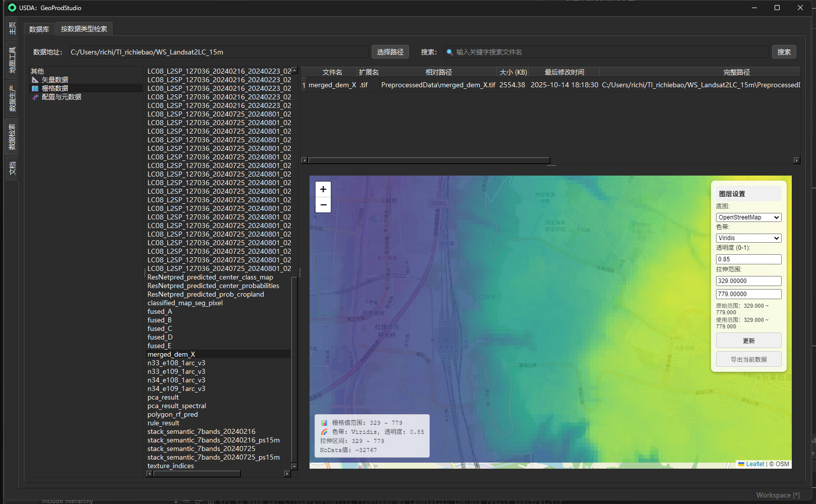Open the 底图 OpenStreetMap dropdown

[748, 217]
